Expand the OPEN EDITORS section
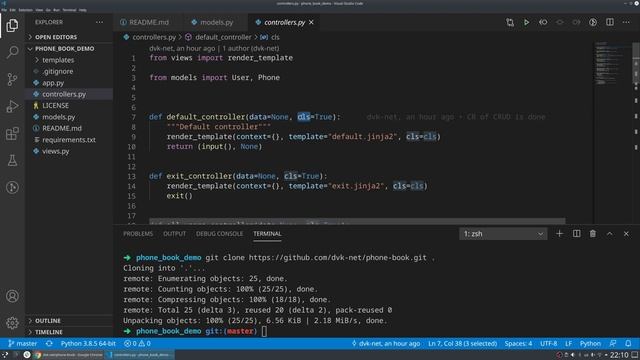 tap(56, 37)
